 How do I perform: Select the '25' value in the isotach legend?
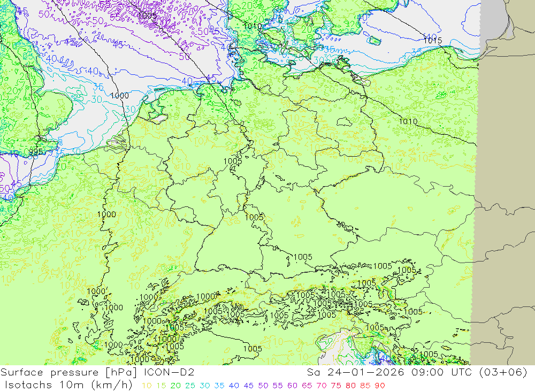tap(190, 386)
